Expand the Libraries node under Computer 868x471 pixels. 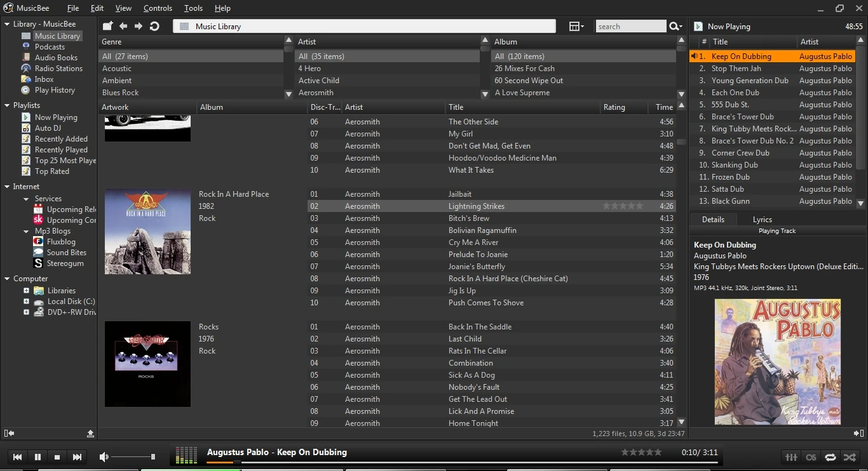pyautogui.click(x=26, y=291)
